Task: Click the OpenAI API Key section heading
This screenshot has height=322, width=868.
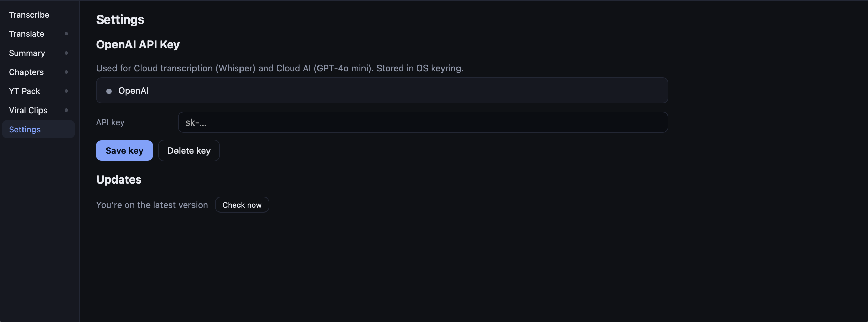Action: (x=138, y=44)
